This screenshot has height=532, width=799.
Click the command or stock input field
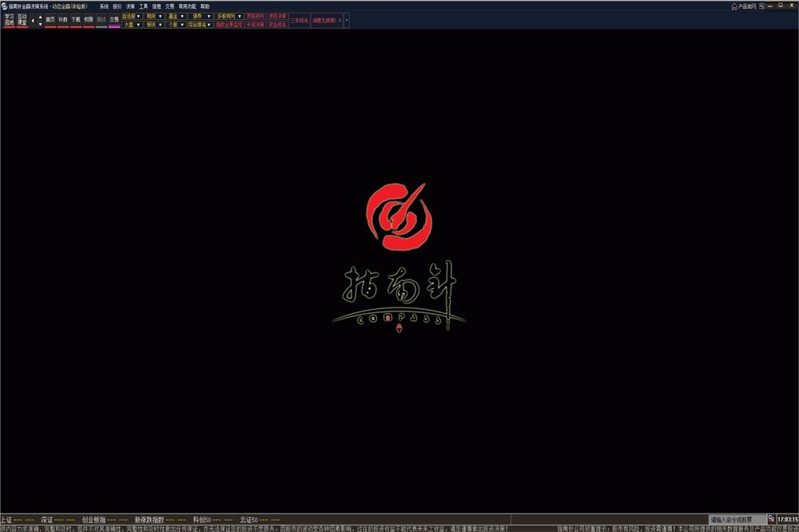[x=736, y=519]
